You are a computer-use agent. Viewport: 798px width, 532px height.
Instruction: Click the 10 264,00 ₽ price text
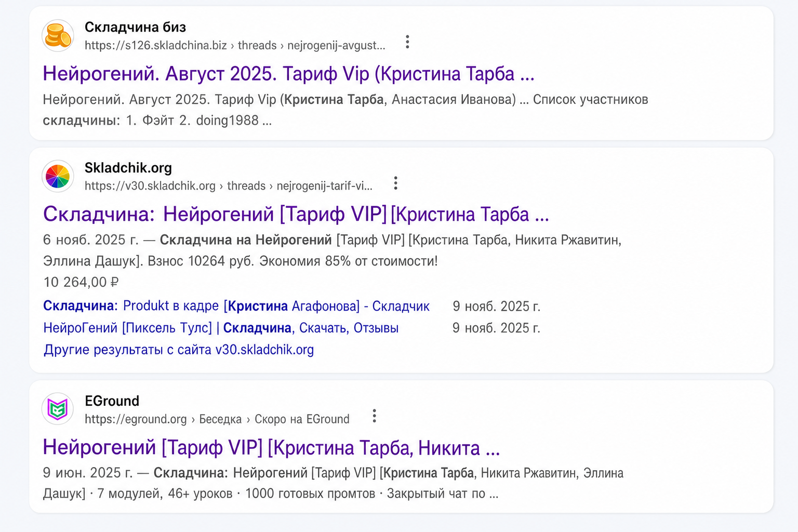(81, 282)
